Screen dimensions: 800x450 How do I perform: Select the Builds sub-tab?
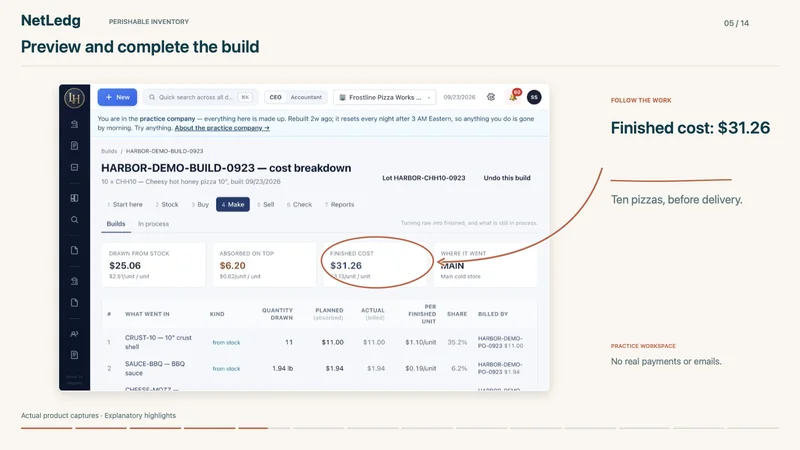(x=116, y=224)
